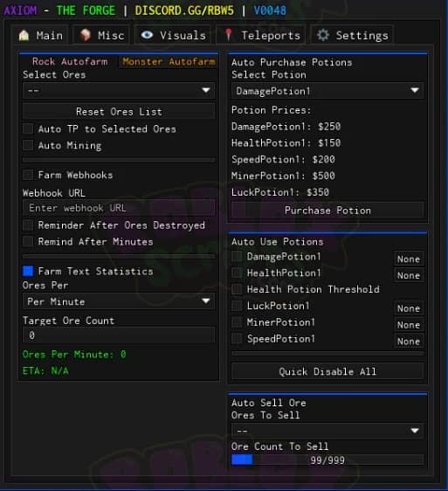This screenshot has height=491, width=448.
Task: Go to the Teleports tab
Action: 262,35
